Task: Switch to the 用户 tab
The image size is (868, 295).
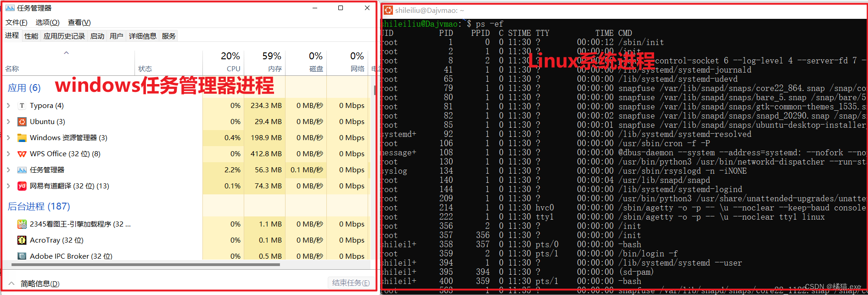Action: (117, 36)
